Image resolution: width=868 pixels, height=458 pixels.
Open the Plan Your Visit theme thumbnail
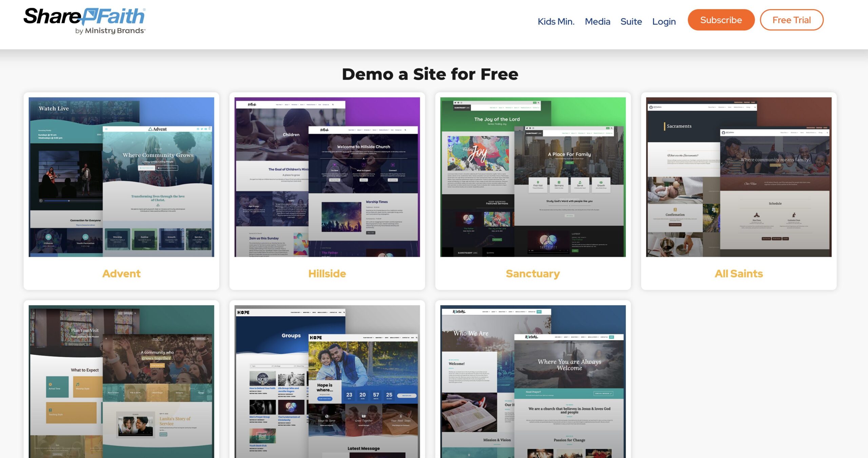(121, 382)
